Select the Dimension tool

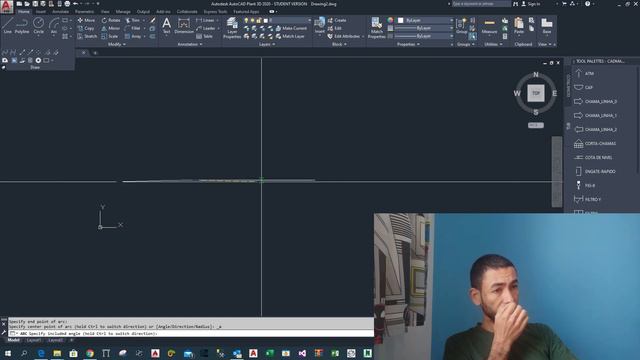pyautogui.click(x=184, y=25)
